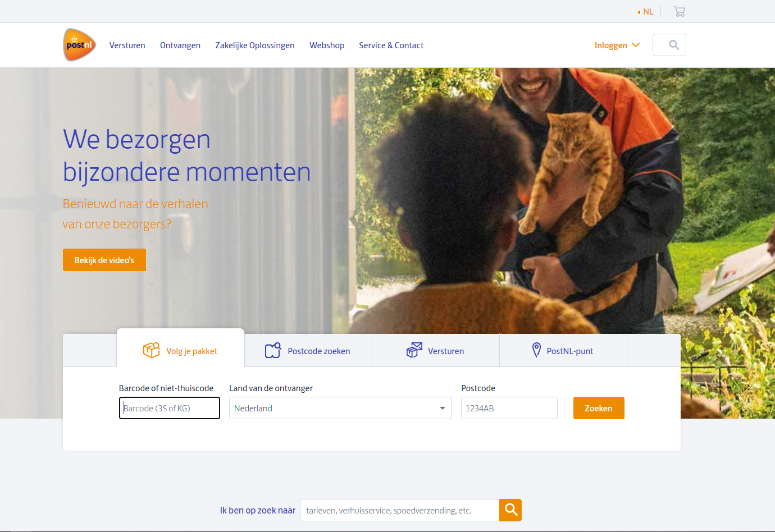Open the header search magnifier box

669,45
